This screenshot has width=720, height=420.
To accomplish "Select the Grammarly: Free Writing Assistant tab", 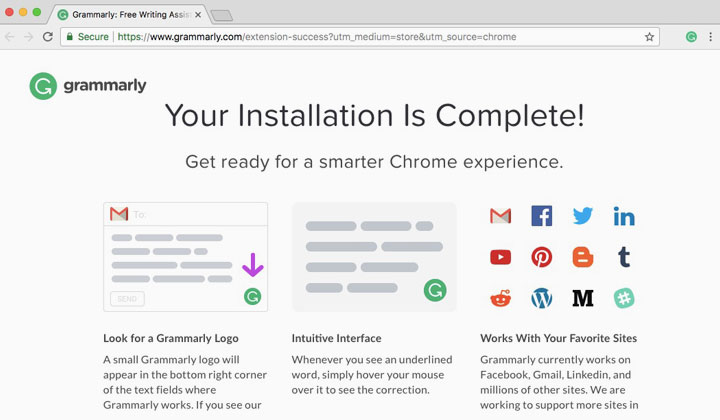I will pyautogui.click(x=130, y=15).
